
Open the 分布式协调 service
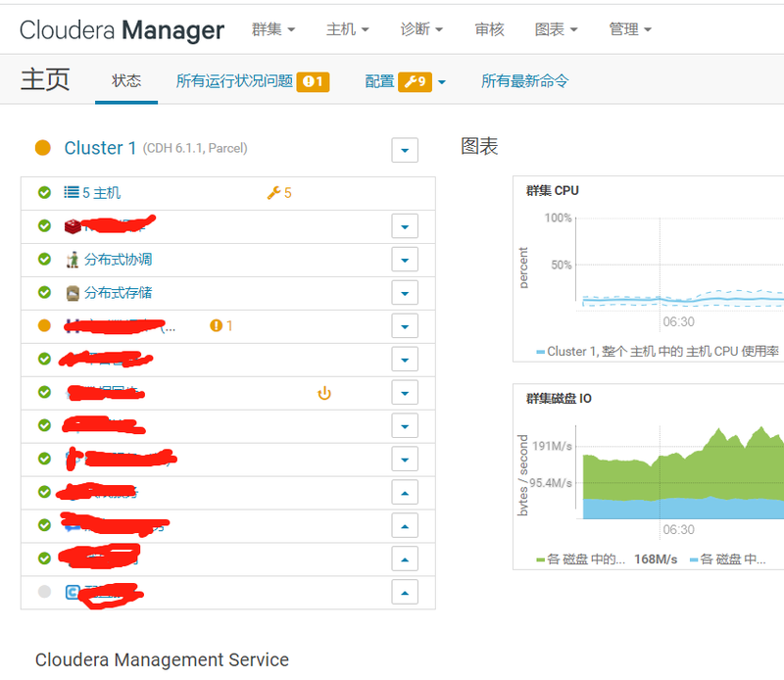click(118, 260)
